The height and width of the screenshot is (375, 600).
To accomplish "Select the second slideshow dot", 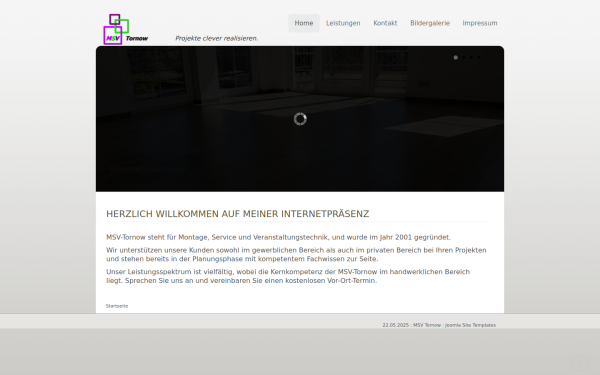I will (x=463, y=57).
